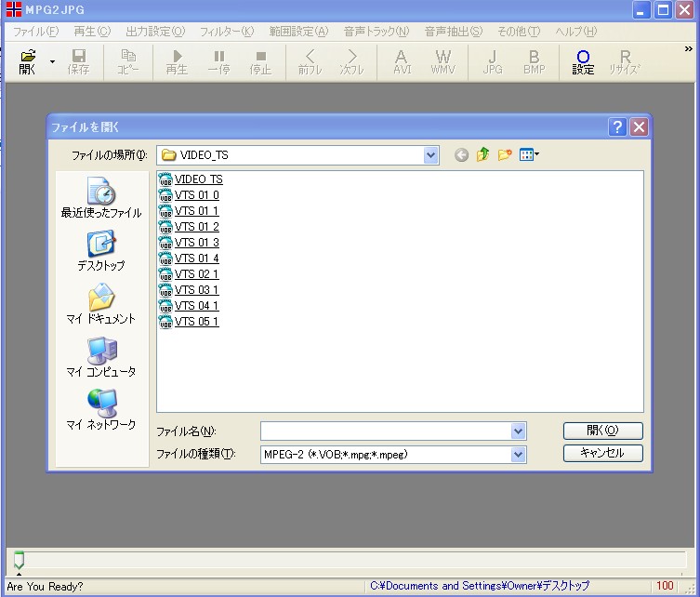The image size is (700, 597).
Task: Open the Range Settings (範囲設定) menu
Action: click(298, 32)
